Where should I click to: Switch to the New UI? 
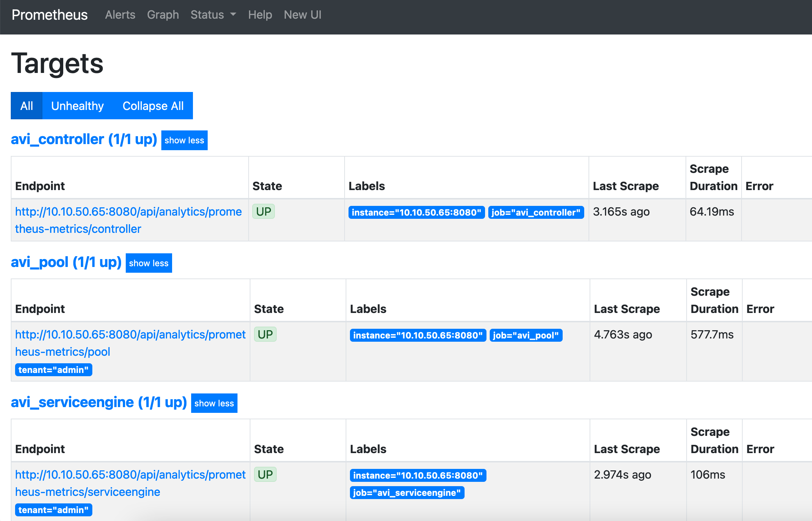(x=303, y=15)
